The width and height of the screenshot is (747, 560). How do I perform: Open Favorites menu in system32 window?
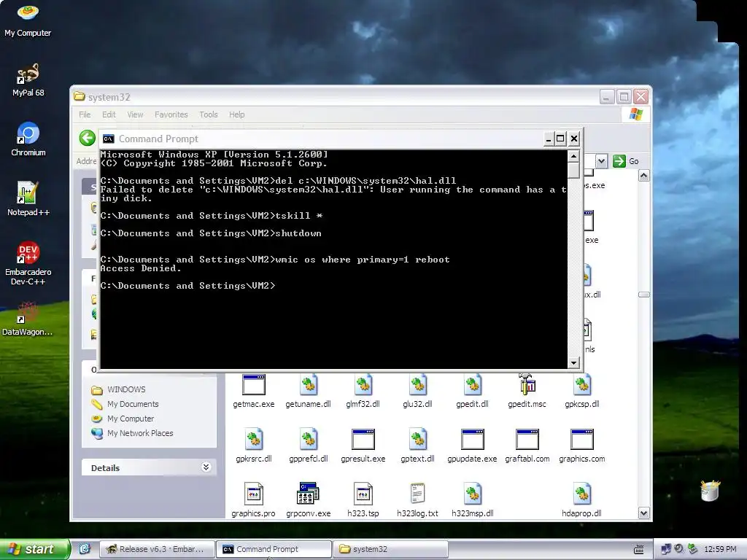[171, 114]
